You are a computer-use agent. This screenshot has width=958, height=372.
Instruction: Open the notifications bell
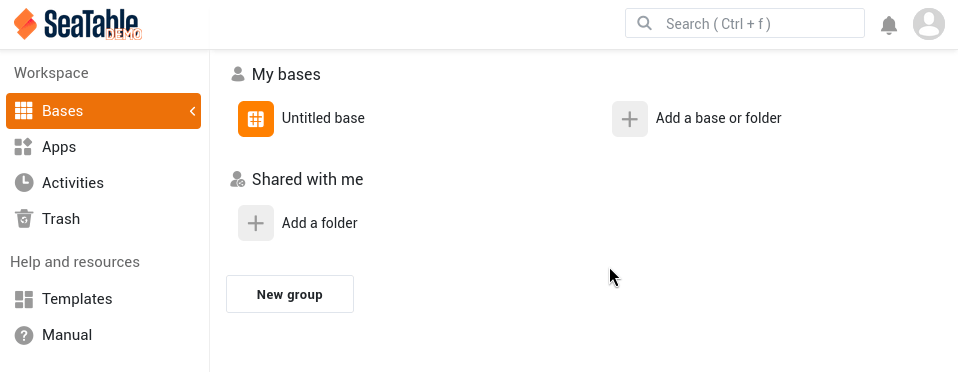[x=889, y=25]
